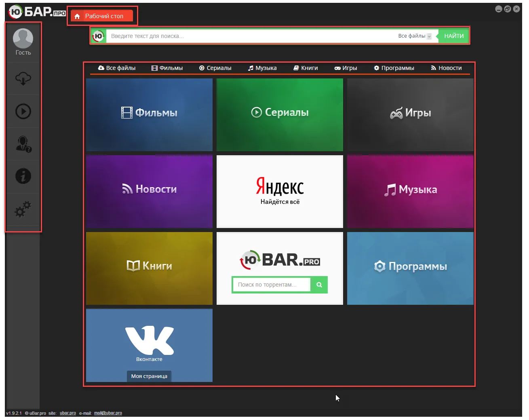The width and height of the screenshot is (529, 420).
Task: Open the Книги tile
Action: click(x=149, y=268)
